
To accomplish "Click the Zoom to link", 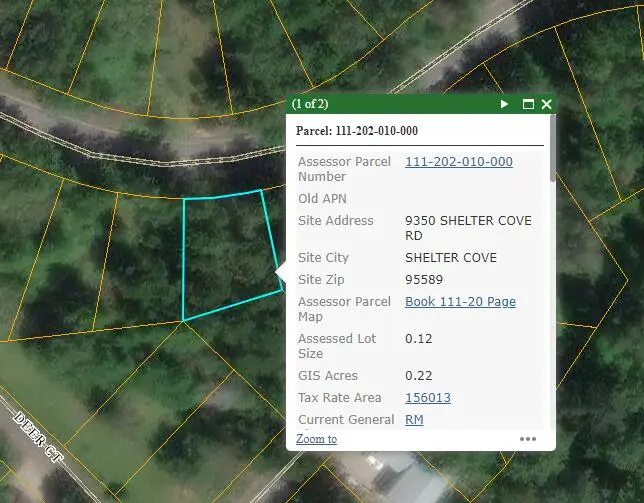I will pyautogui.click(x=316, y=439).
